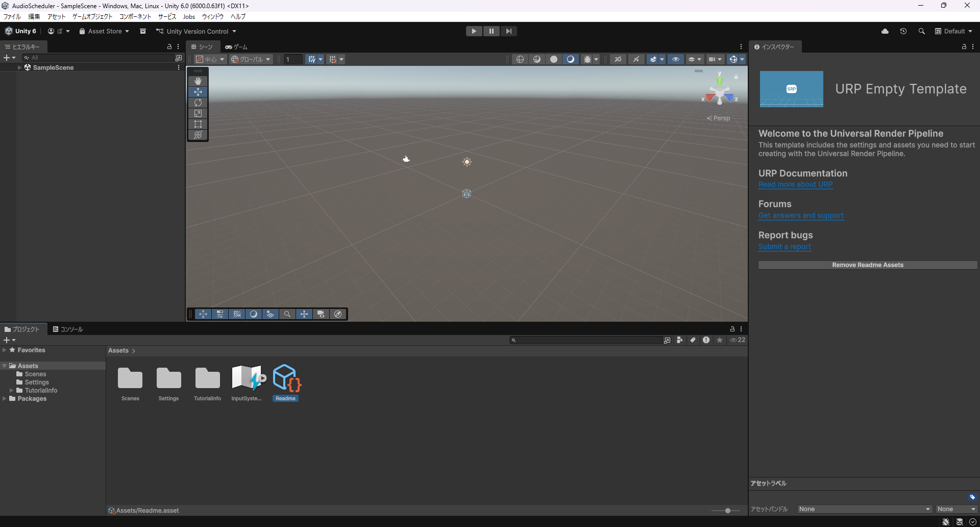Expand the SampleScene hierarchy node
Viewport: 980px width, 527px height.
(20, 67)
